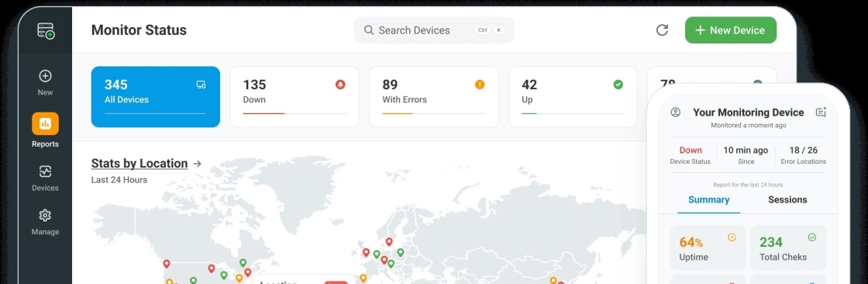Open the New item in sidebar
868x284 pixels.
point(46,83)
